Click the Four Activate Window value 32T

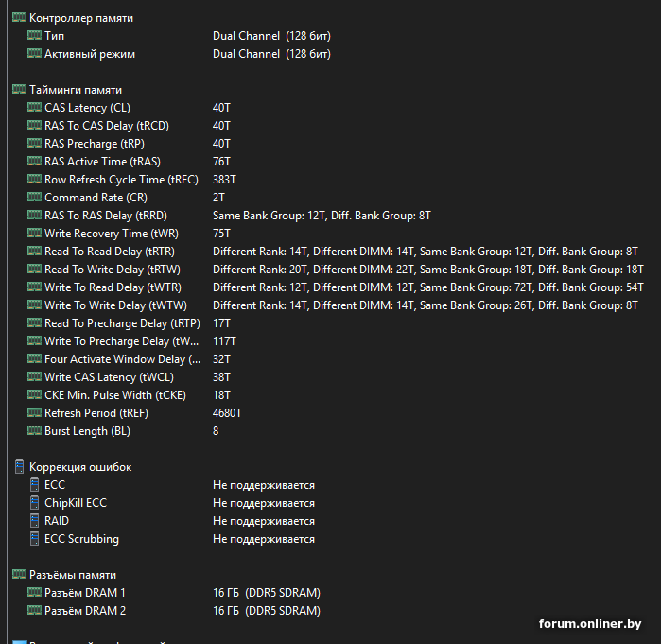click(x=221, y=359)
